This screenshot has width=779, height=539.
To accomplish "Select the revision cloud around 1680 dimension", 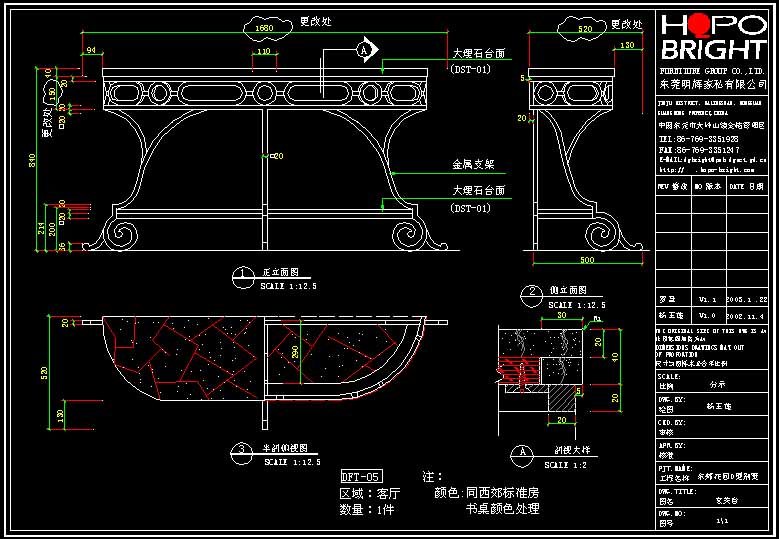I will point(269,27).
